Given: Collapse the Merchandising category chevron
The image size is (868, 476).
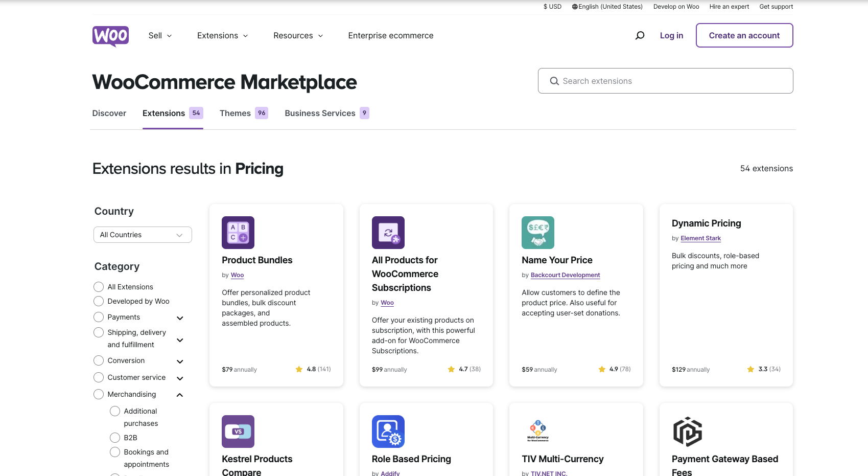Looking at the screenshot, I should pos(180,395).
